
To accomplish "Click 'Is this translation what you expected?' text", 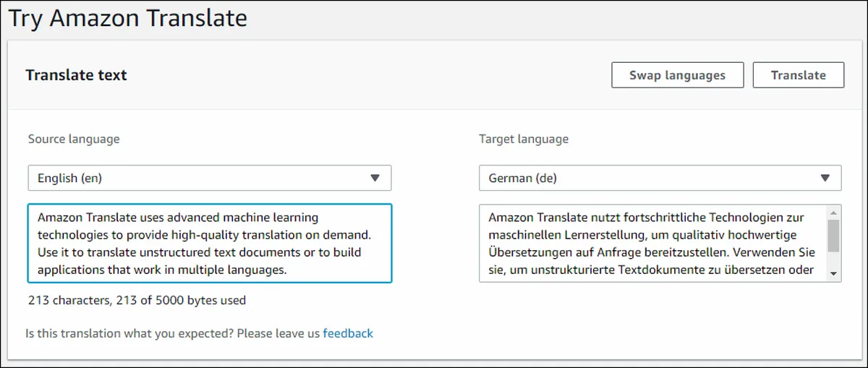I will (x=129, y=333).
